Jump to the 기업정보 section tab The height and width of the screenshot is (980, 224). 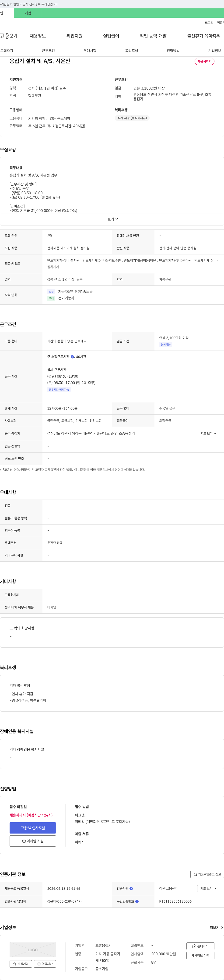point(214,51)
